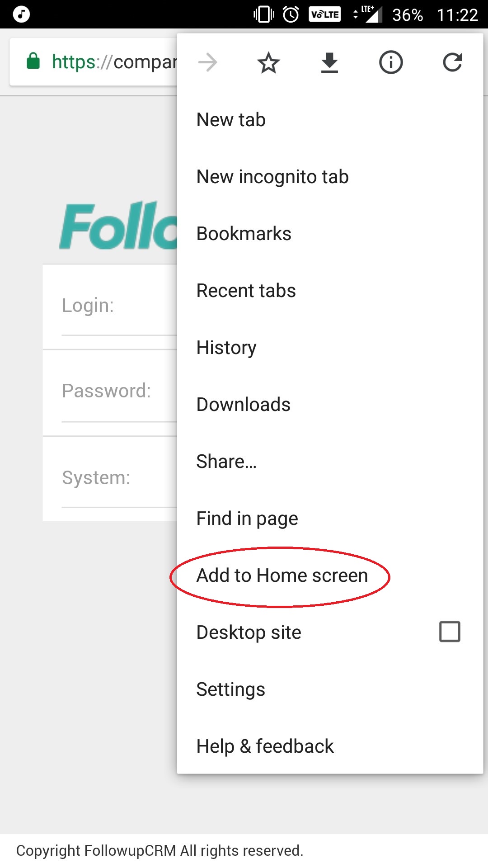Focus the Login input field

point(110,307)
